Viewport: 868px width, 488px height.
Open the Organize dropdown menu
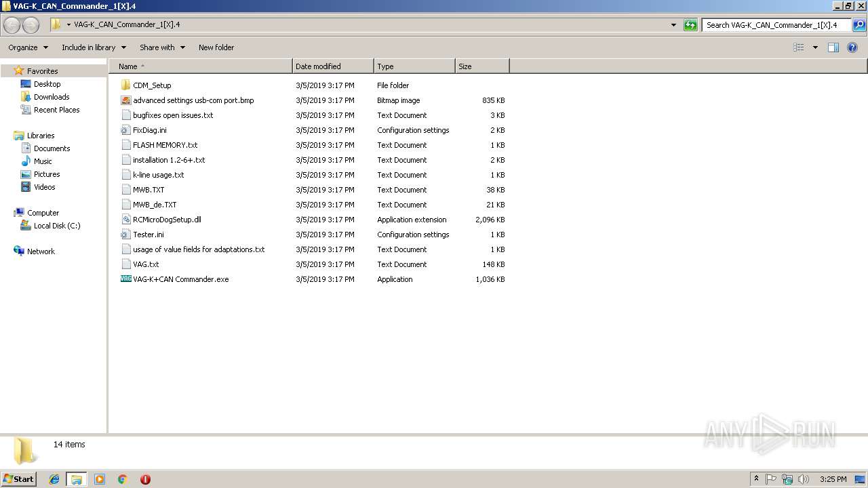click(x=28, y=47)
